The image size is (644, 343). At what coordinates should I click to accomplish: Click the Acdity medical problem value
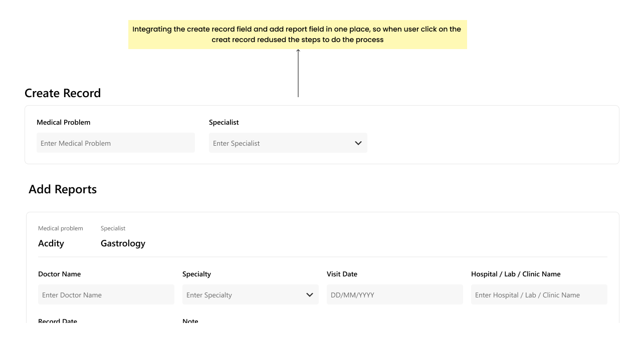[x=51, y=243]
